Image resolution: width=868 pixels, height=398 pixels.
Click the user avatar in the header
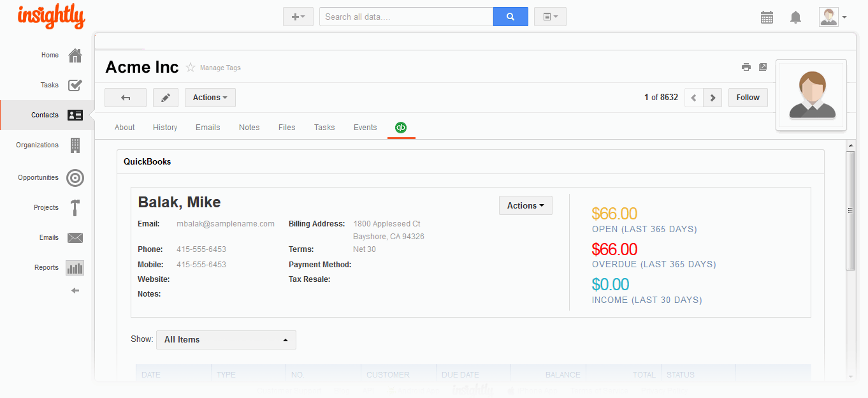tap(828, 17)
